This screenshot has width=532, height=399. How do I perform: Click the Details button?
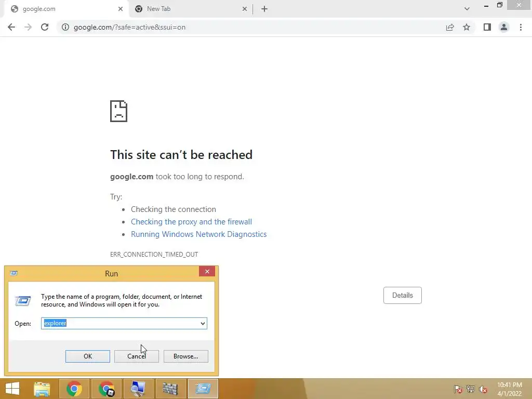click(403, 295)
